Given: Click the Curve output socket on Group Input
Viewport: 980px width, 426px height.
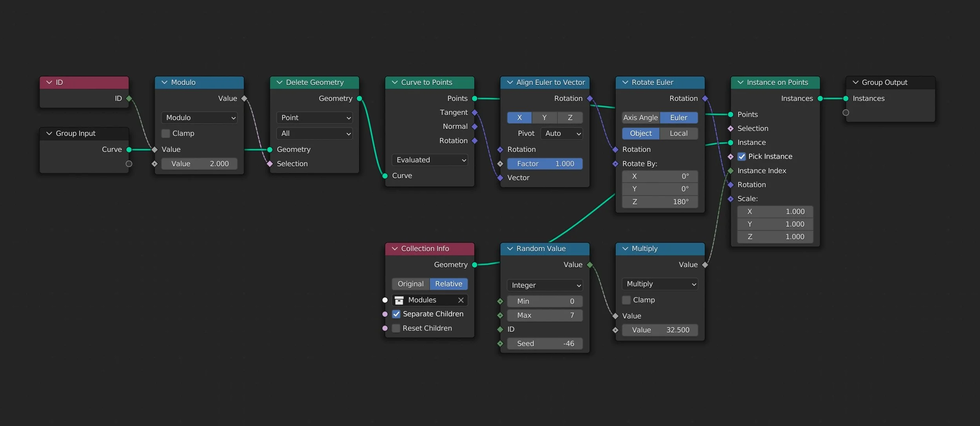Looking at the screenshot, I should pos(129,150).
